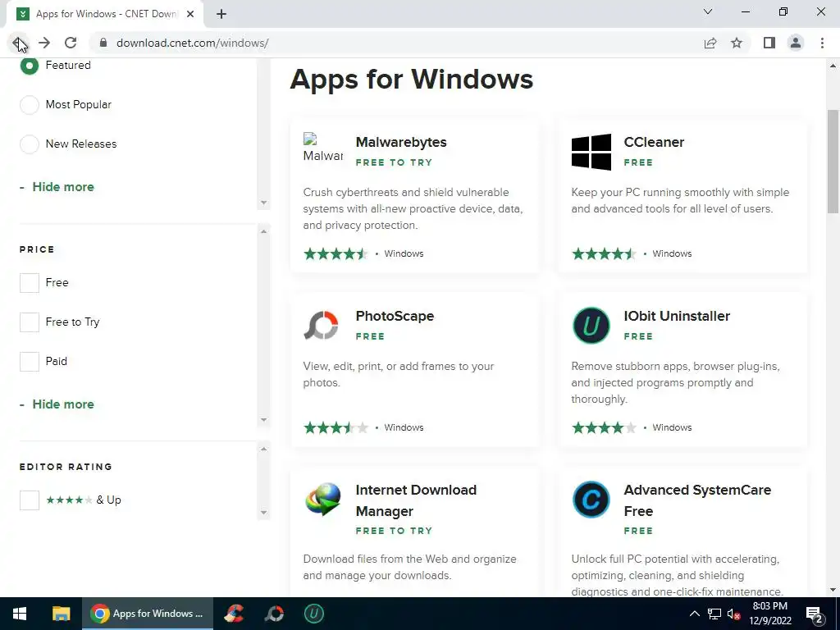The height and width of the screenshot is (630, 840).
Task: Click the taskbar clock showing 8:03 PM
Action: click(x=769, y=614)
